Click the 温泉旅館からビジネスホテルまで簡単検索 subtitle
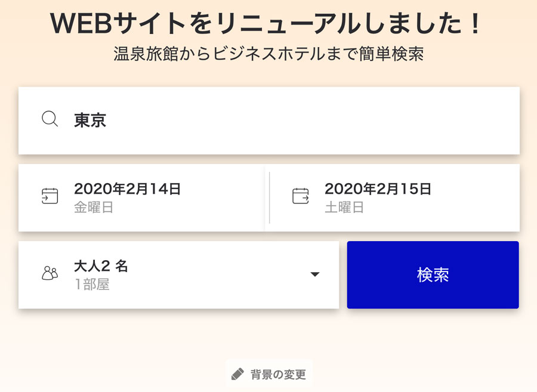537x392 pixels. click(268, 54)
